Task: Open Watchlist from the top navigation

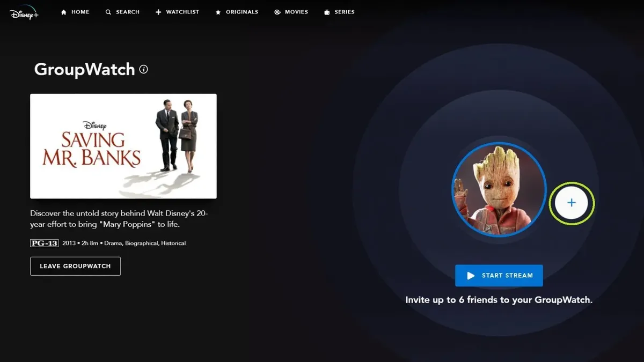Action: click(177, 12)
